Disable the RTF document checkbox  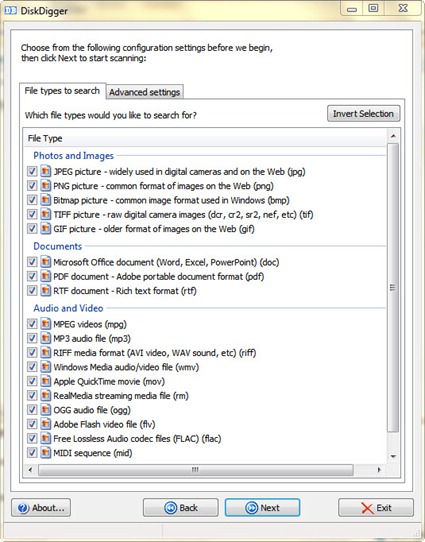coord(32,291)
